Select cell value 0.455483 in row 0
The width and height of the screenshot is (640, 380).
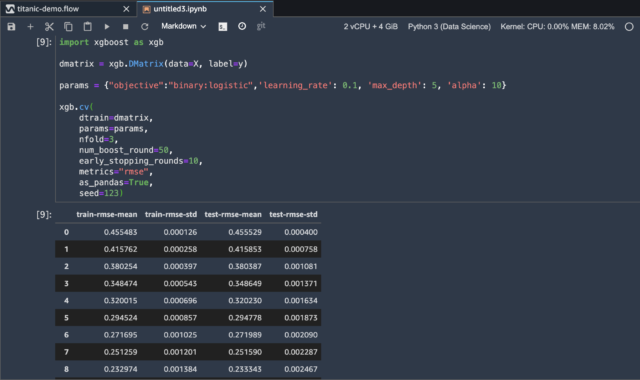click(x=120, y=232)
